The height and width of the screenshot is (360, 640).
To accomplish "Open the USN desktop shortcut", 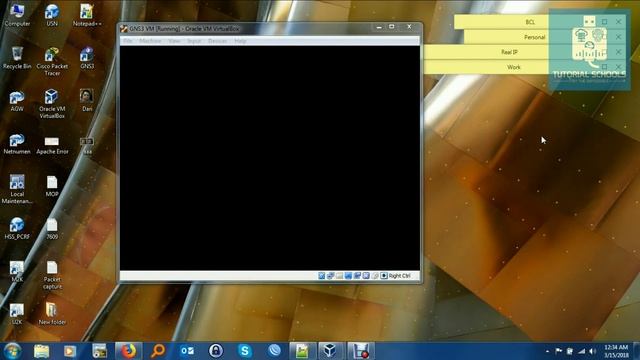I will point(52,15).
